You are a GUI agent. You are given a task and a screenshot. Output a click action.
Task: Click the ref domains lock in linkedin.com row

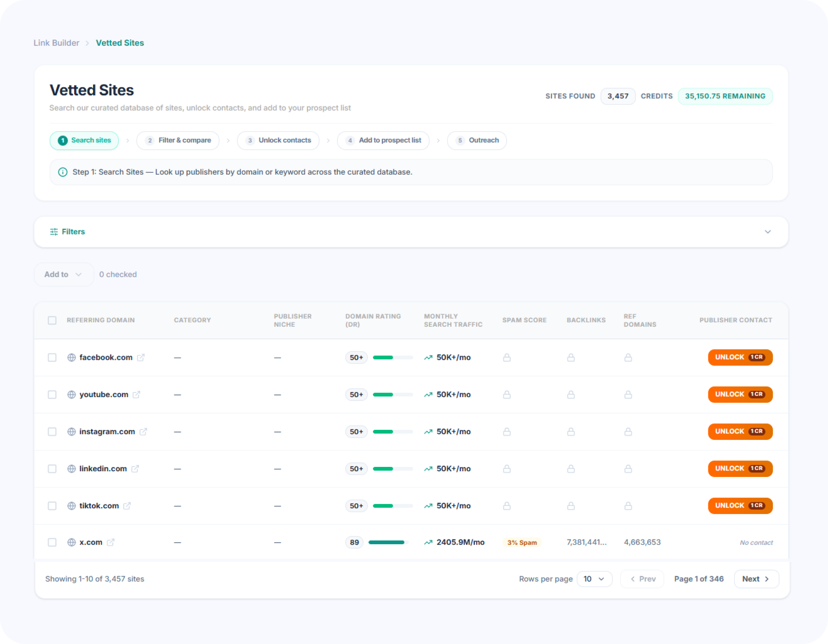(628, 469)
